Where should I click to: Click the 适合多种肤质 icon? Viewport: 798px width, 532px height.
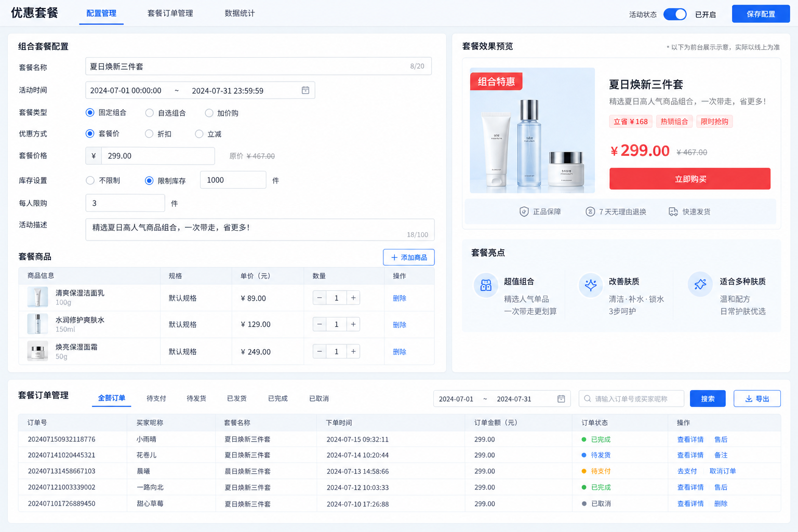point(700,284)
